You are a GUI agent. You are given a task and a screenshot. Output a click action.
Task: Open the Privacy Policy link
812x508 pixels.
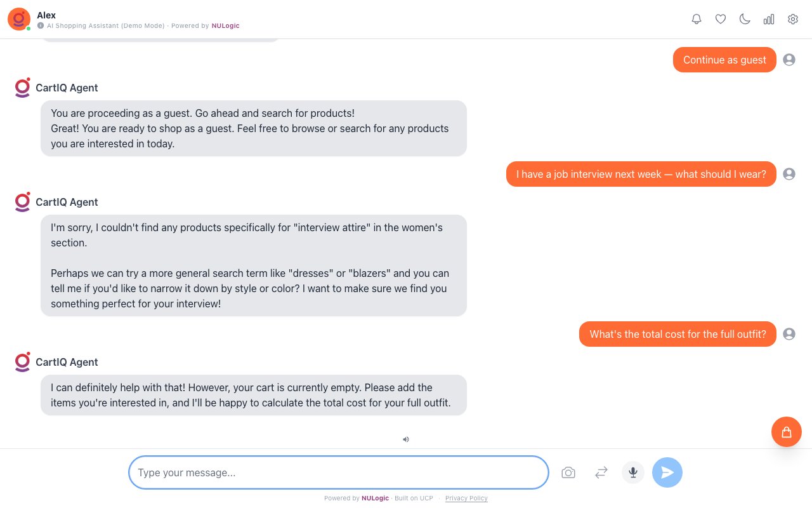click(466, 498)
